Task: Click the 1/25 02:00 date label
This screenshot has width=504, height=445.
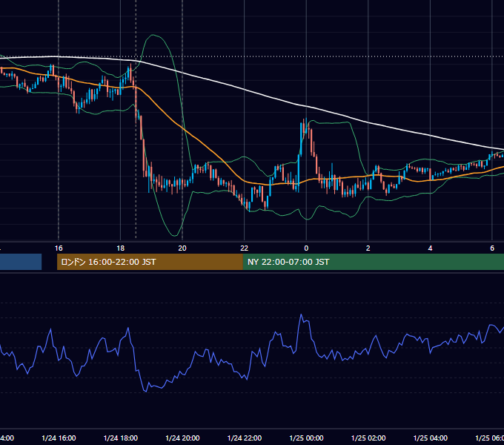Action: [368, 438]
